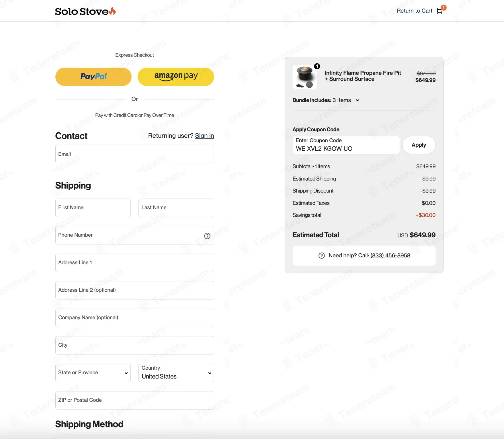Screen dimensions: 504x439
Task: Click the fire pit product thumbnail
Action: (x=305, y=77)
